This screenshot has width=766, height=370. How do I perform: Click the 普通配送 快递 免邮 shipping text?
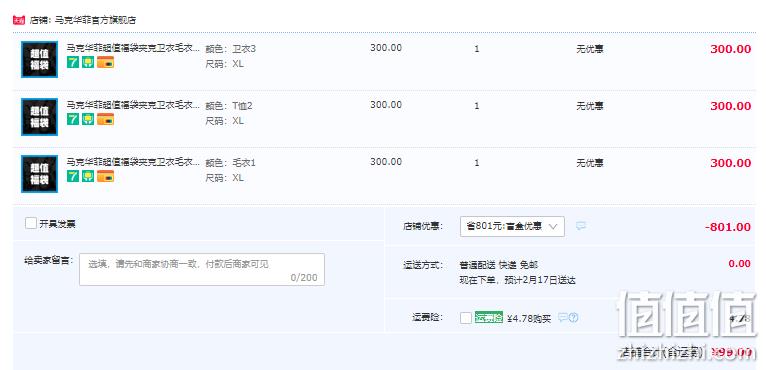click(499, 265)
